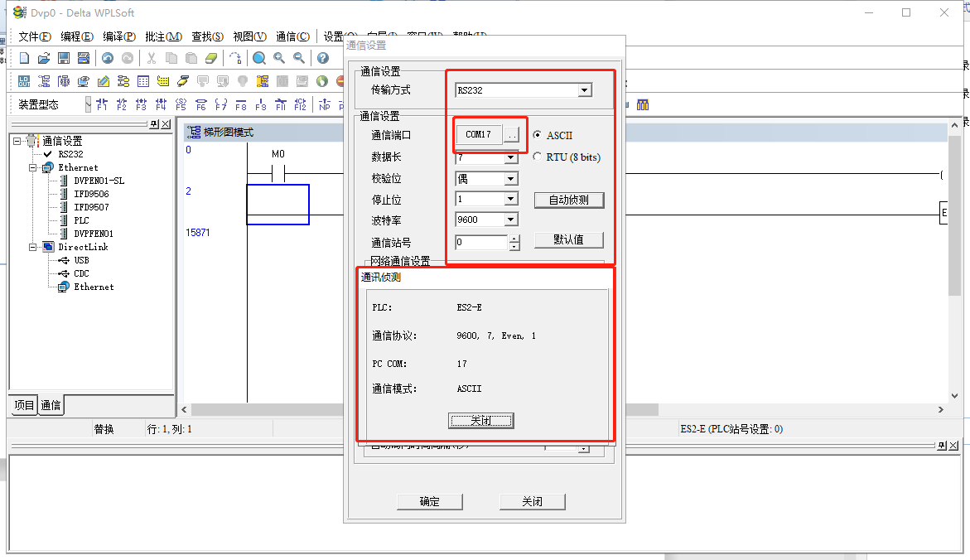Collapse the 通信设置 tree root node
This screenshot has height=560, width=970.
click(x=17, y=141)
